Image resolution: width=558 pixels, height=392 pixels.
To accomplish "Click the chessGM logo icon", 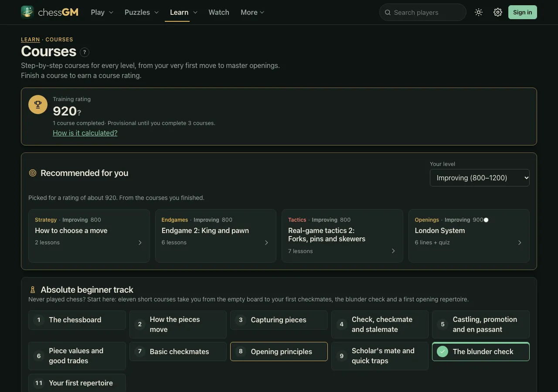I will pos(27,12).
